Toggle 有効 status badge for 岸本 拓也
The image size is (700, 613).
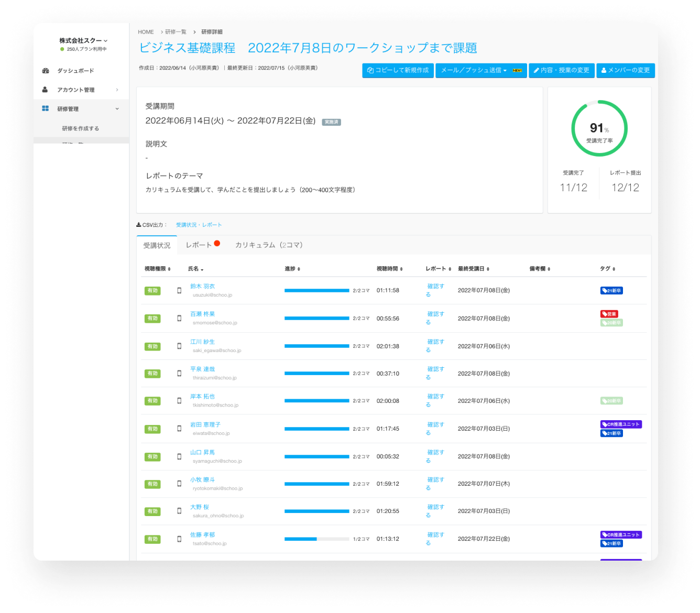(152, 401)
